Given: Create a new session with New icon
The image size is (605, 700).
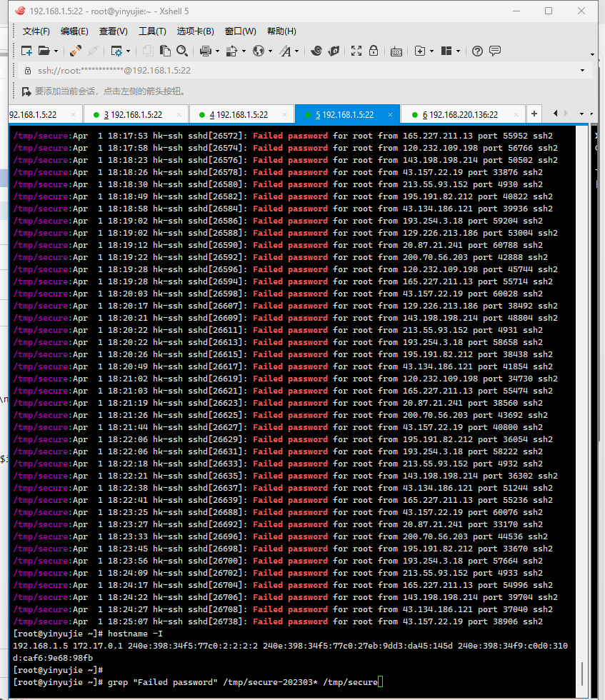Looking at the screenshot, I should 26,51.
